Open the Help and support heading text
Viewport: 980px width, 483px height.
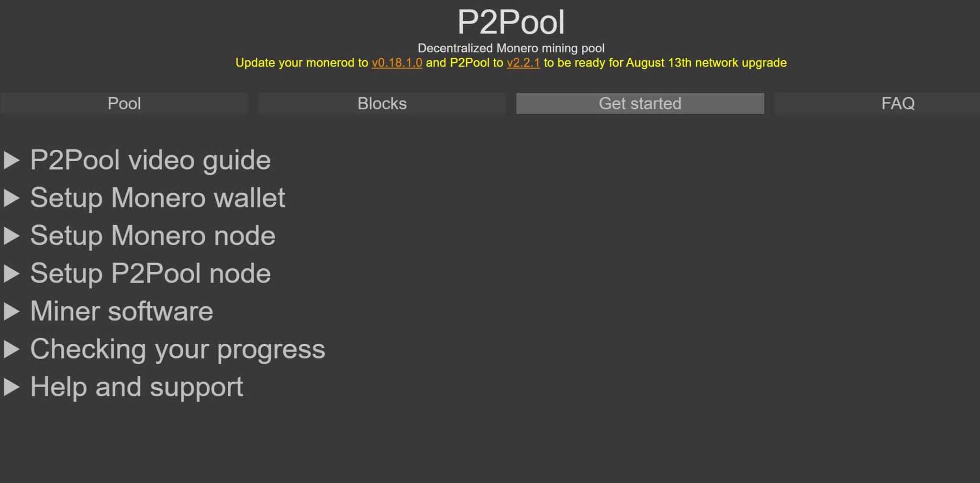coord(136,387)
